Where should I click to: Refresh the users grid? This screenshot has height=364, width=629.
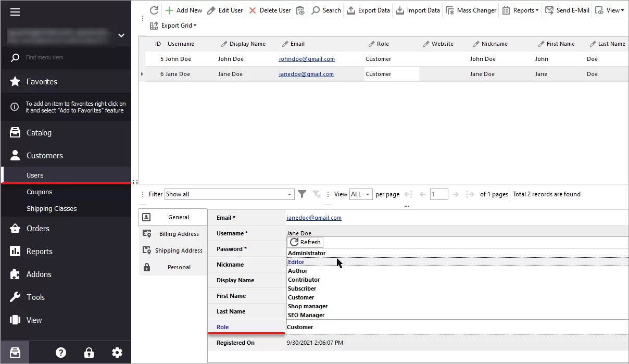153,10
